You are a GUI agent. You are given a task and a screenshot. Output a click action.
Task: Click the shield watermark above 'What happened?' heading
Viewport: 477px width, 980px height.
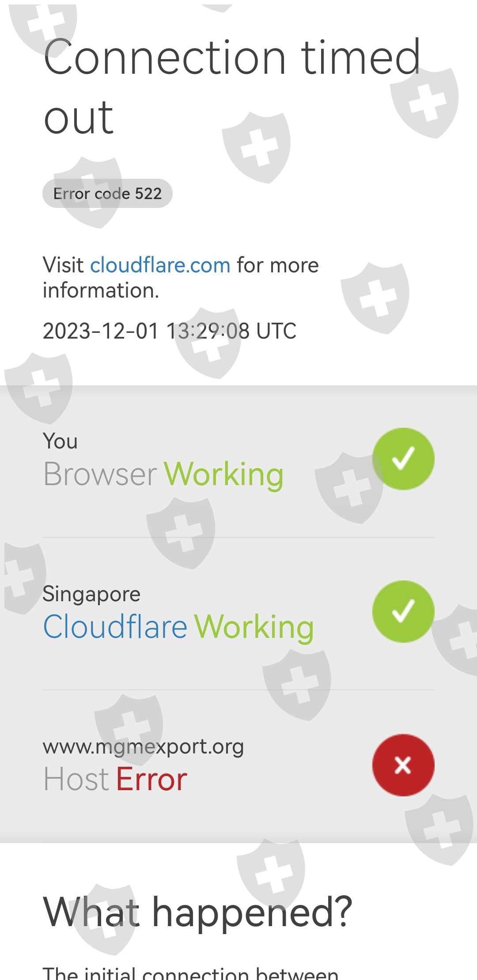[x=271, y=874]
